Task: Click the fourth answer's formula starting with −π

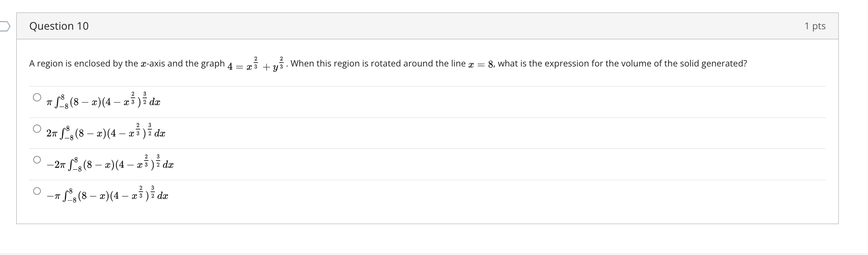Action: coord(108,195)
